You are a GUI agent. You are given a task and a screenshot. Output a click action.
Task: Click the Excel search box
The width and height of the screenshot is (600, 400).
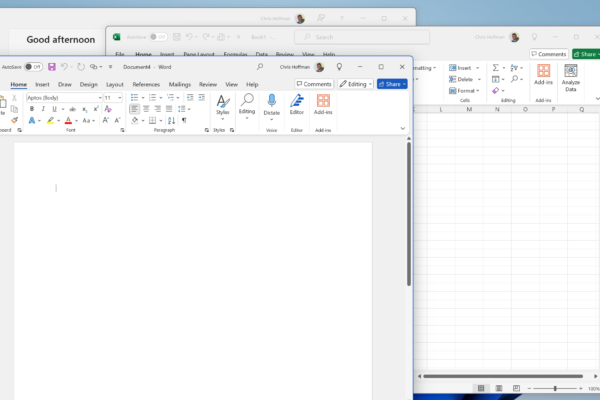pos(362,37)
